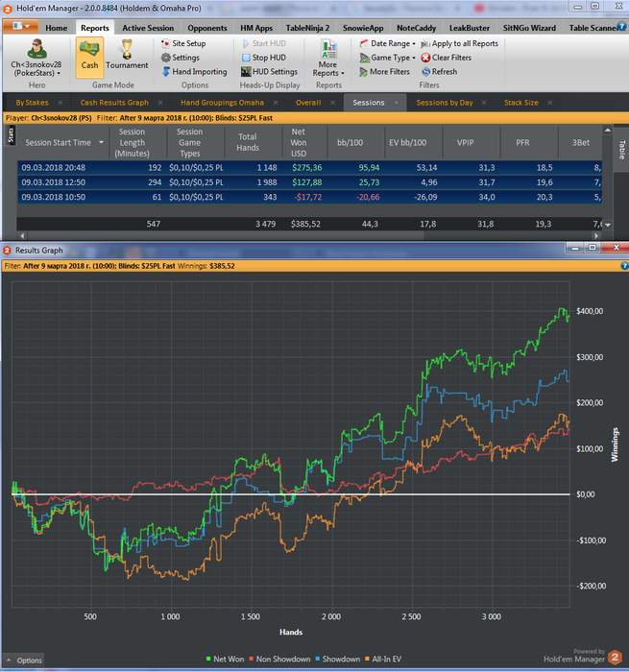This screenshot has width=629, height=672.
Task: Click the Start HUD button
Action: tap(264, 43)
